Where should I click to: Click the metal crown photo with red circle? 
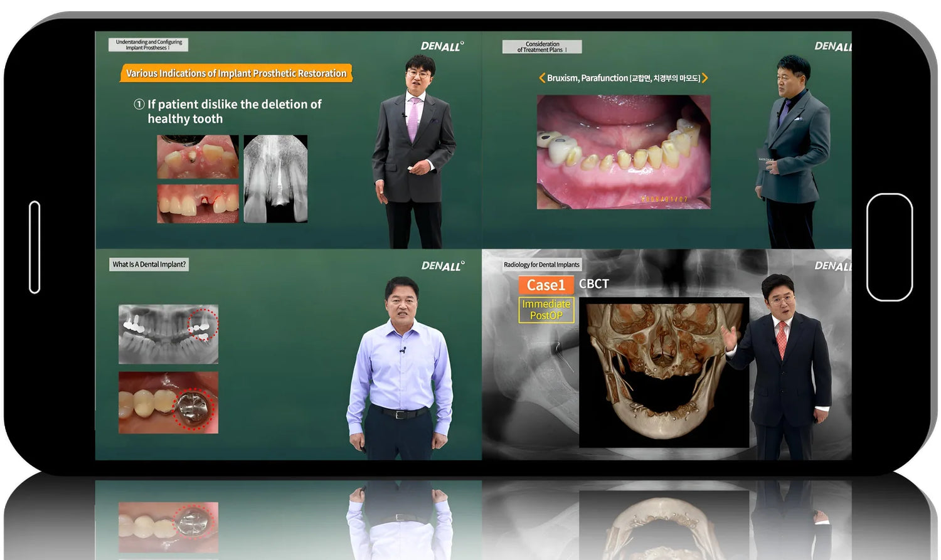(x=168, y=403)
